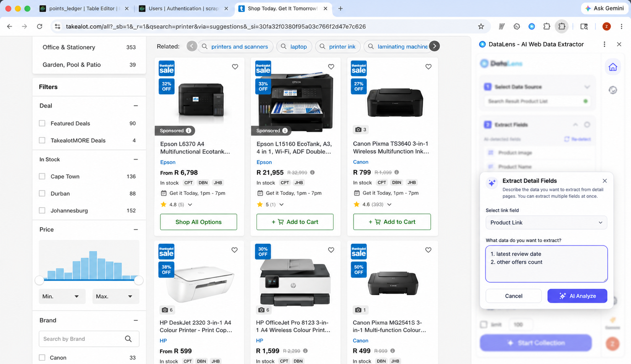
Task: Add Epson L15160 EcoTank to cart
Action: 295,222
